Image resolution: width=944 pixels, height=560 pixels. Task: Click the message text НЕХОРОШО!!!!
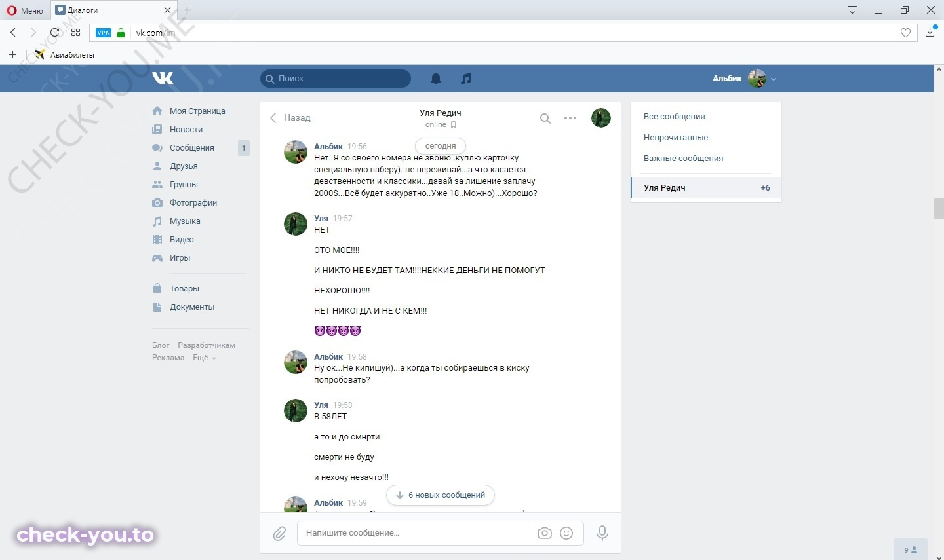342,291
